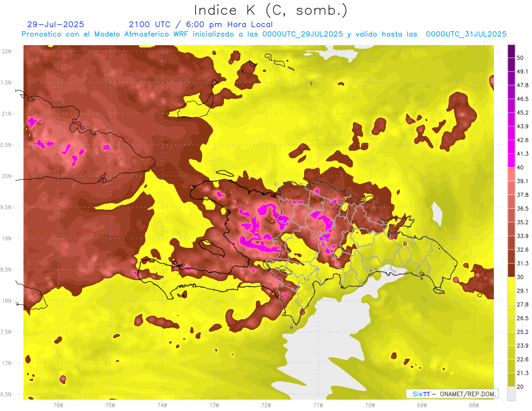Click legend value '45.2'
Screen dimensions: 532x411
[523, 113]
